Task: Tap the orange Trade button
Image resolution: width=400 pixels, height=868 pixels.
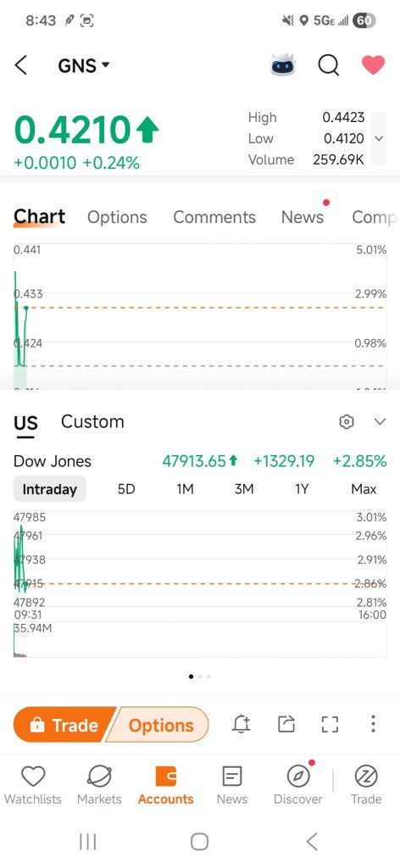Action: coord(64,725)
